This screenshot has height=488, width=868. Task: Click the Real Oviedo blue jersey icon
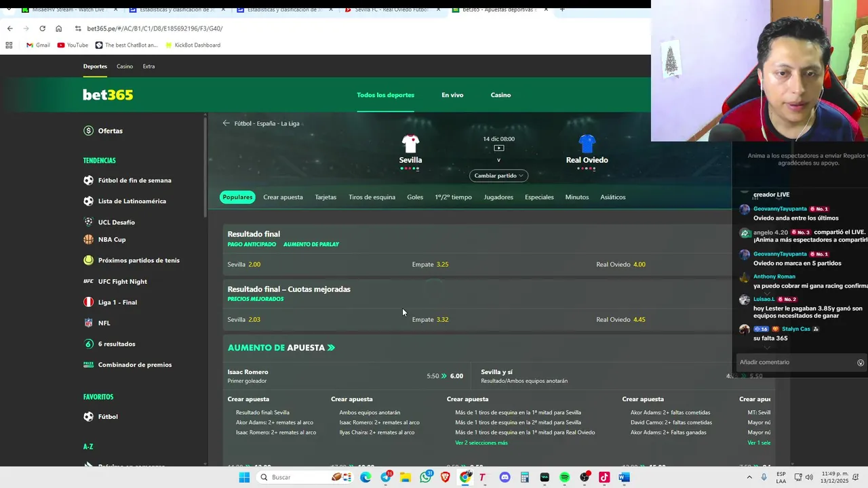point(587,144)
